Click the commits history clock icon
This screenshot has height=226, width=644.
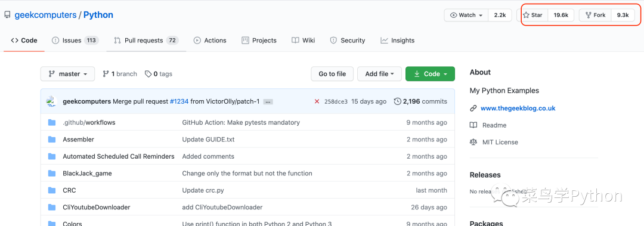coord(397,101)
